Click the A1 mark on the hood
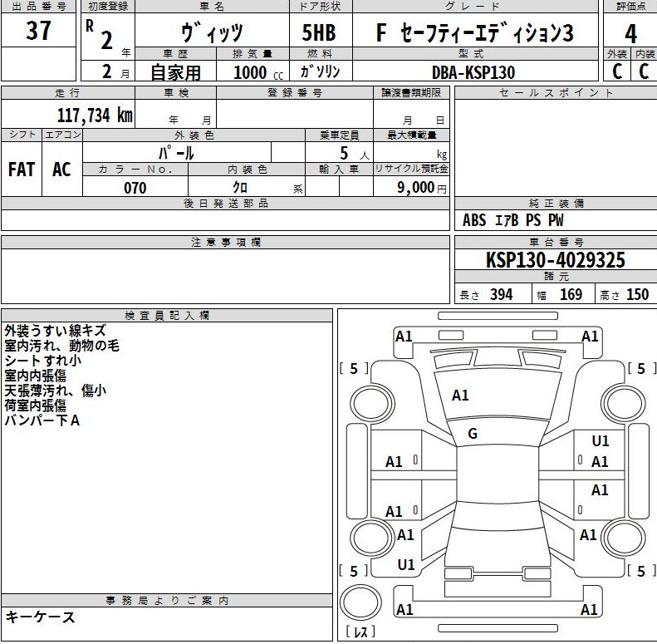The width and height of the screenshot is (657, 644). pos(460,396)
